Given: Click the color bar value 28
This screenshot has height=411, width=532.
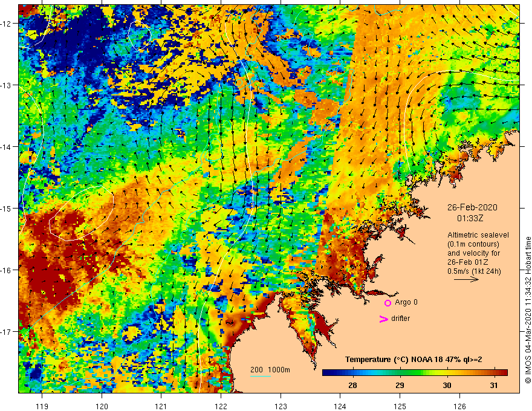Looking at the screenshot, I should pyautogui.click(x=352, y=385).
